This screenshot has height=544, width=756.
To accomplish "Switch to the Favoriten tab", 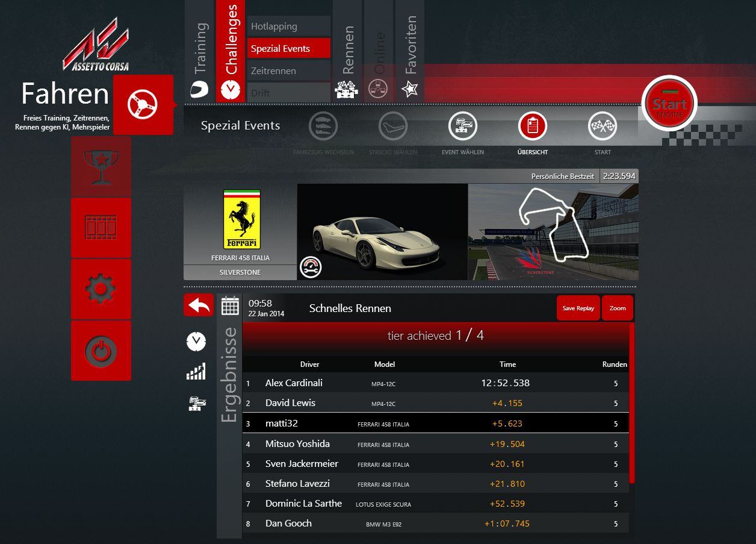I will [410, 51].
